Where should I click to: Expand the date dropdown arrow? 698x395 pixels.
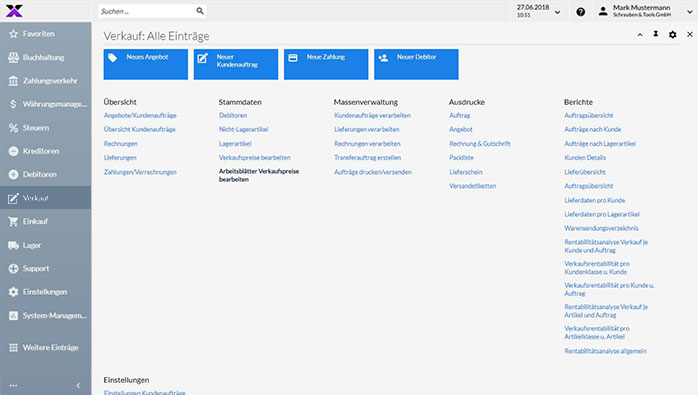click(x=557, y=12)
